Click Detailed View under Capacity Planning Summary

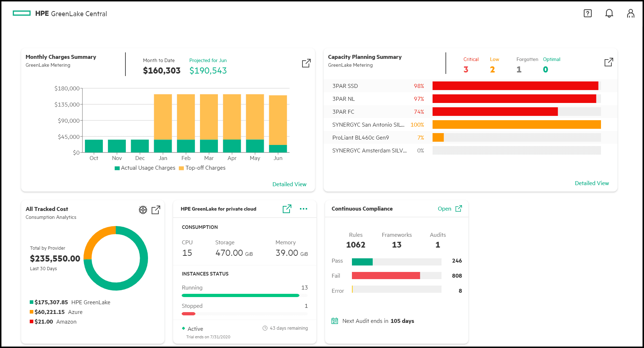(592, 183)
